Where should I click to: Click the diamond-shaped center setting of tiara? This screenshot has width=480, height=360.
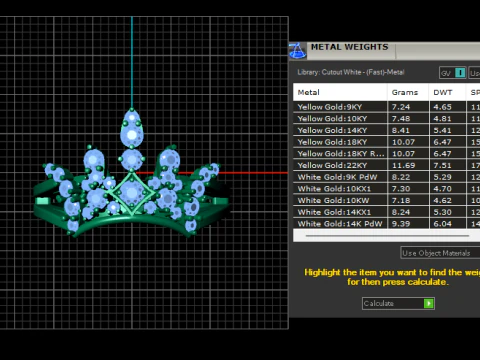click(x=132, y=193)
